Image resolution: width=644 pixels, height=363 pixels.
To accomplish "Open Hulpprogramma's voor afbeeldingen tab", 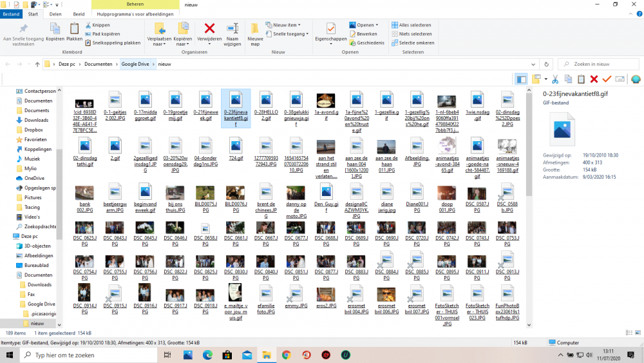I will tap(135, 14).
